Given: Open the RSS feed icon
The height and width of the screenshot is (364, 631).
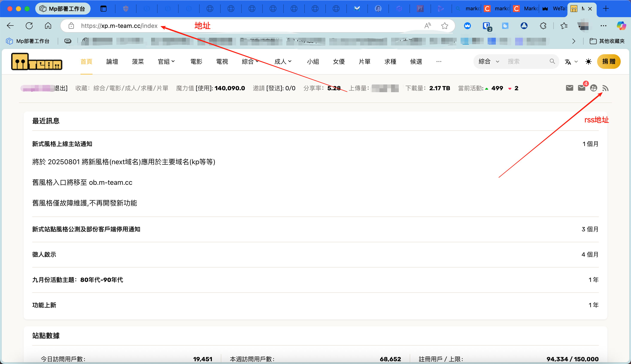Looking at the screenshot, I should (605, 88).
